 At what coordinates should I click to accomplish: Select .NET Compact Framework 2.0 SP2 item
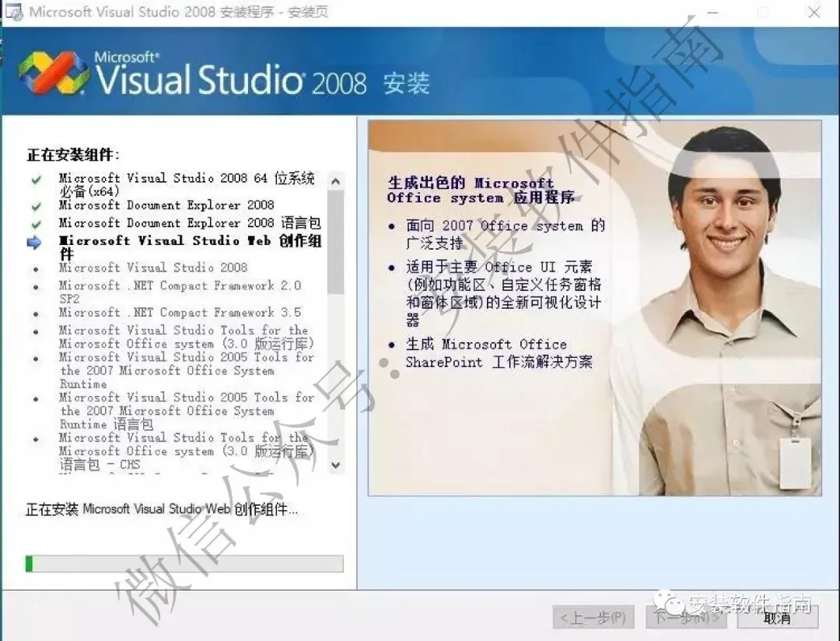click(180, 292)
